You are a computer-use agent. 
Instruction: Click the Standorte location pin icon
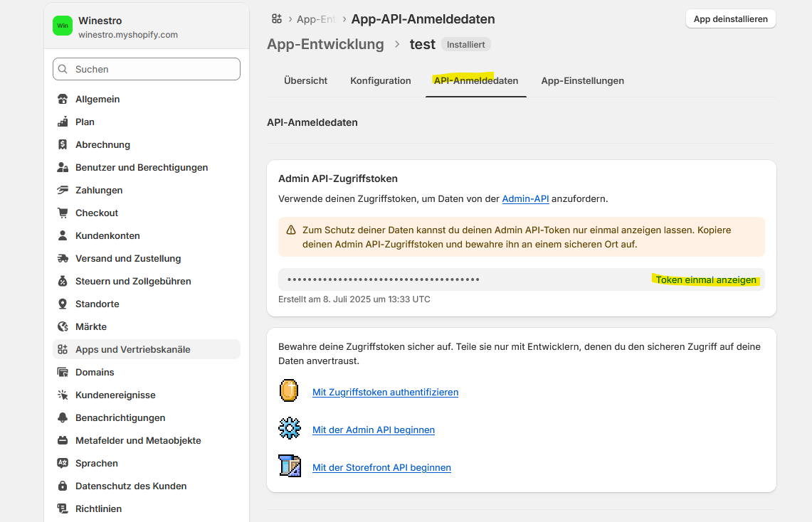coord(63,304)
